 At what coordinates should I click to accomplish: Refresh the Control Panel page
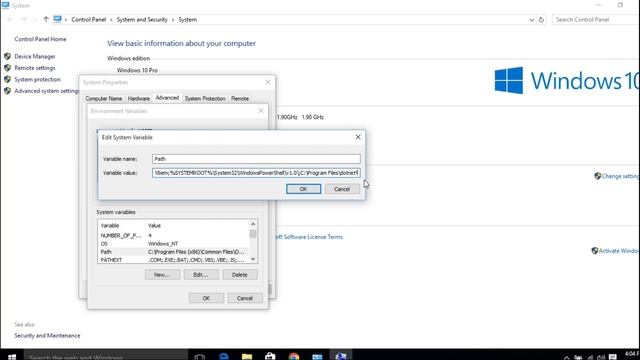[x=541, y=20]
